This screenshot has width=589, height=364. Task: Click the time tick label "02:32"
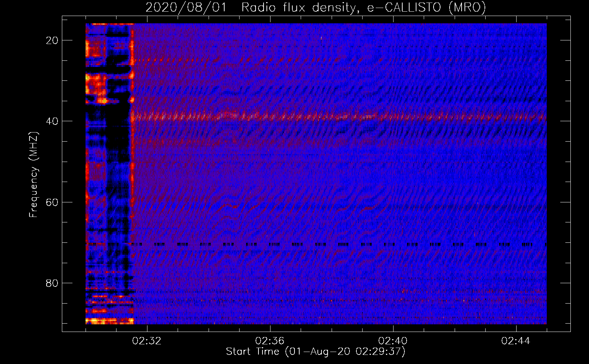point(147,341)
